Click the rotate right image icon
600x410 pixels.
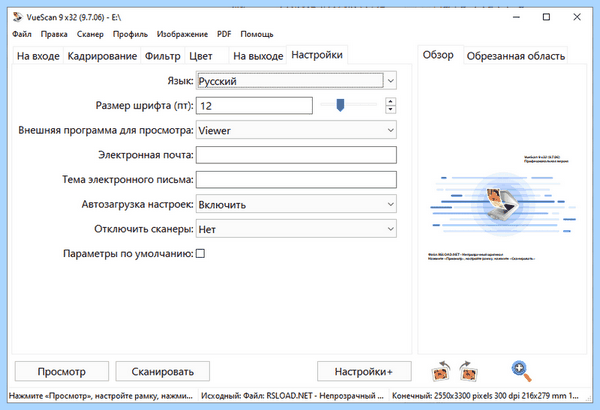pyautogui.click(x=468, y=371)
